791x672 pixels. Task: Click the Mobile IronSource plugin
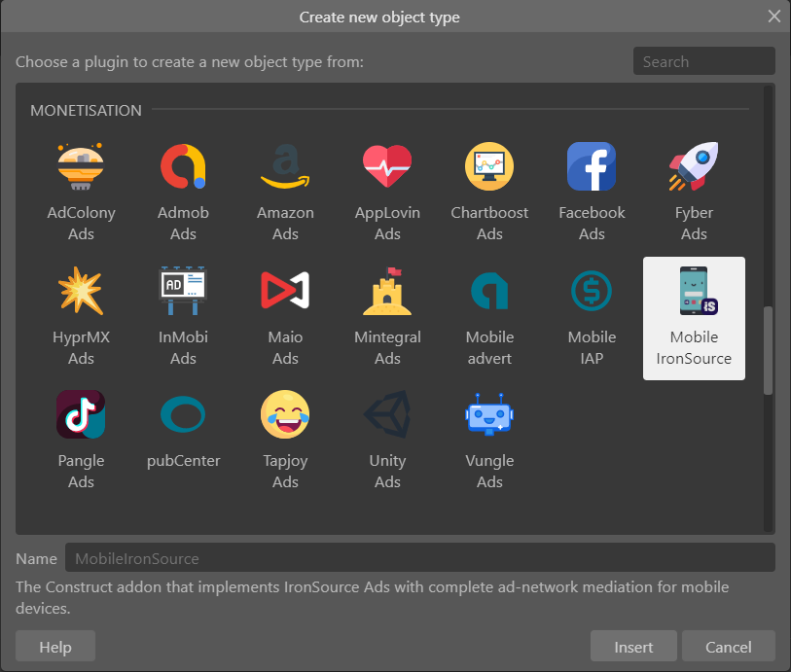(x=694, y=318)
